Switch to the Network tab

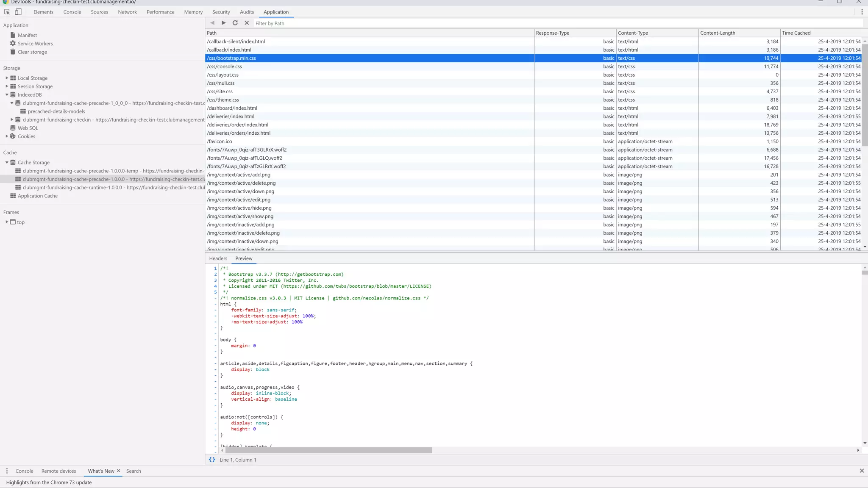pyautogui.click(x=127, y=12)
